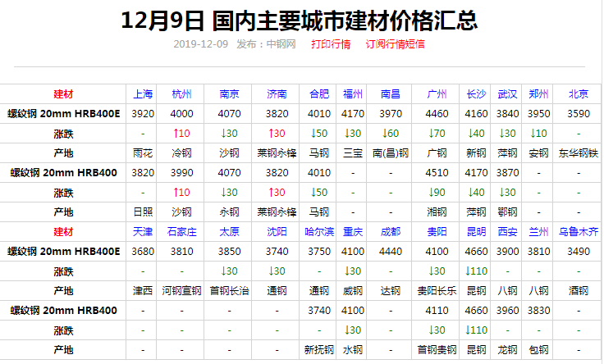Open the 沈阳 city link
604x364 pixels.
[x=277, y=232]
